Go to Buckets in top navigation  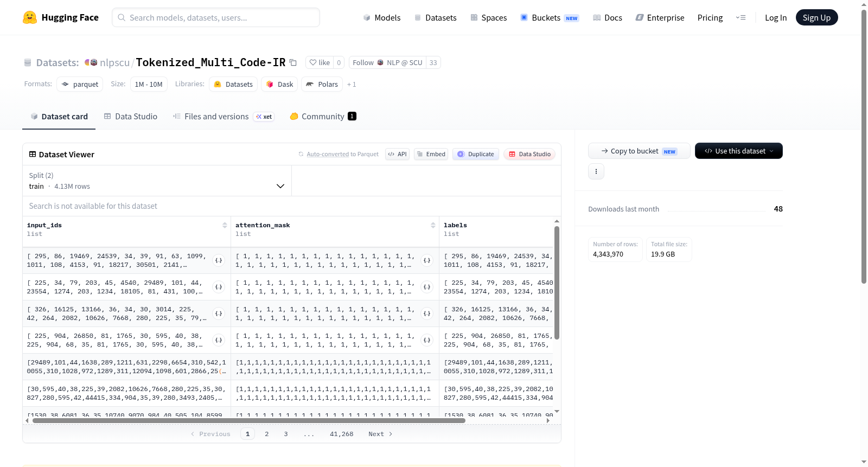coord(550,17)
